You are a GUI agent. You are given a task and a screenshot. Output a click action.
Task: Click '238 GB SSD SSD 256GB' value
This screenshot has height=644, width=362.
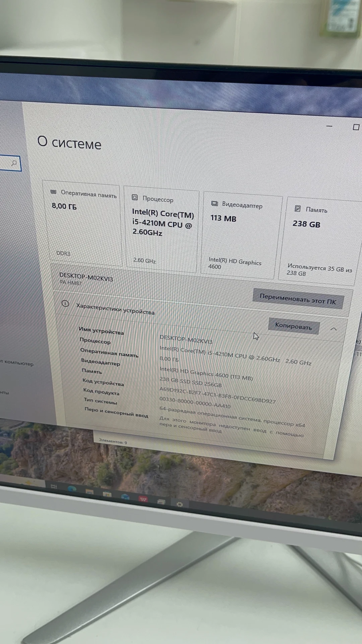pos(190,382)
